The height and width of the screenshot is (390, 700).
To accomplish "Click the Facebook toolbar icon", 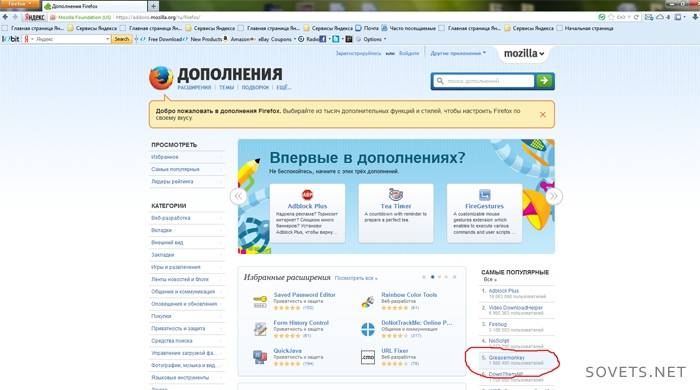I will pyautogui.click(x=323, y=39).
